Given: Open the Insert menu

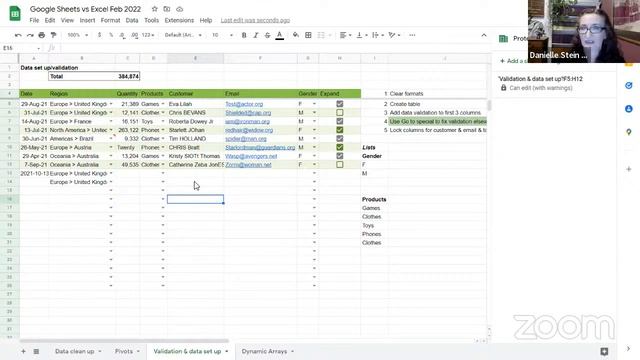Looking at the screenshot, I should (x=87, y=20).
